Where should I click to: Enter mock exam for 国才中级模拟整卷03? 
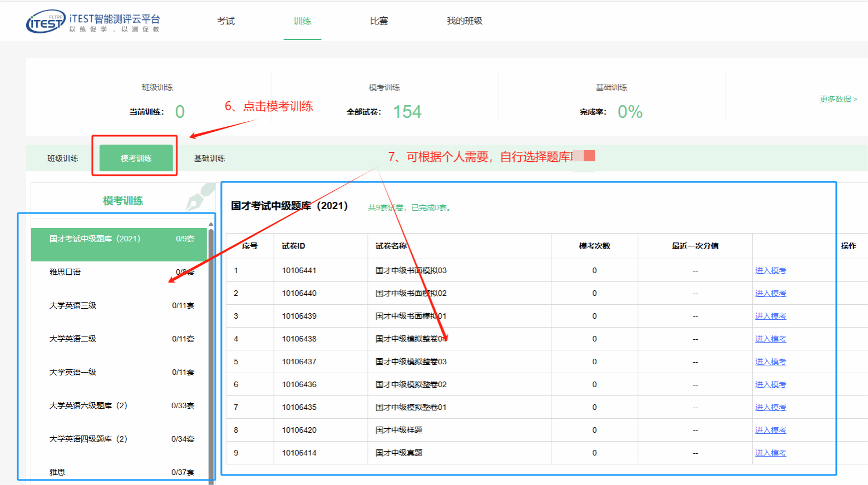[770, 362]
